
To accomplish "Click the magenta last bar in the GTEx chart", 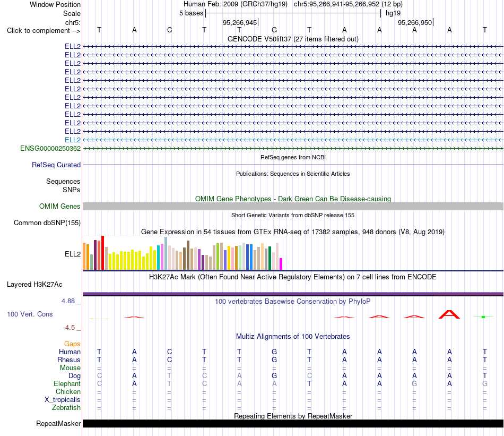I will click(x=281, y=264).
